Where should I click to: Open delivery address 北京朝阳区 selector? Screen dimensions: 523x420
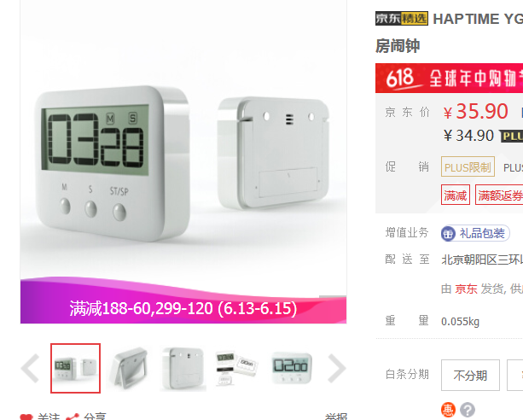482,260
